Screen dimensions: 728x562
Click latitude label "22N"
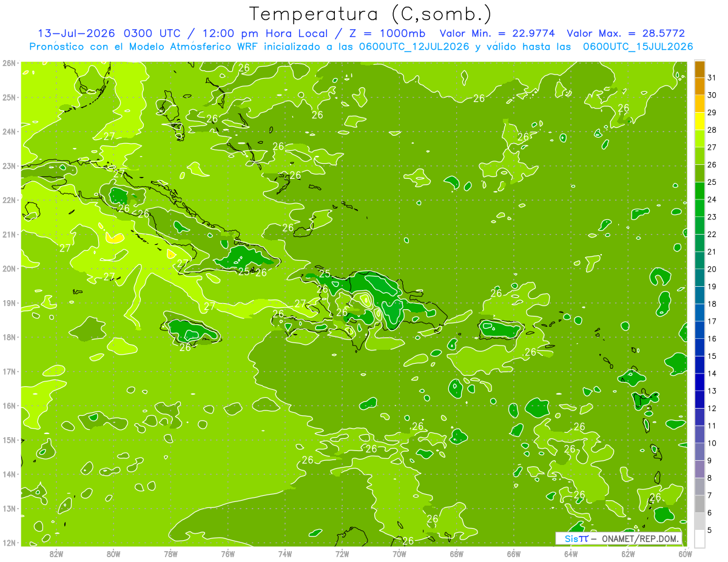9,200
